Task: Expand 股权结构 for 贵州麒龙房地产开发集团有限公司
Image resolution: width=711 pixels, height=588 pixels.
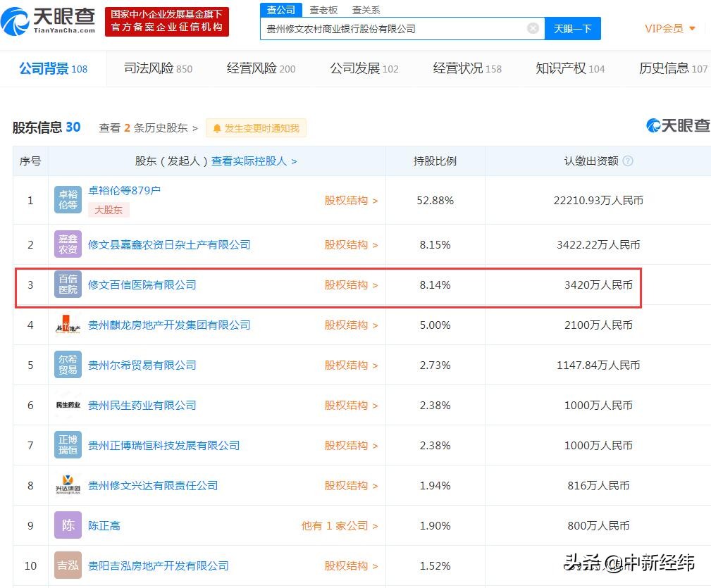Action: point(351,325)
